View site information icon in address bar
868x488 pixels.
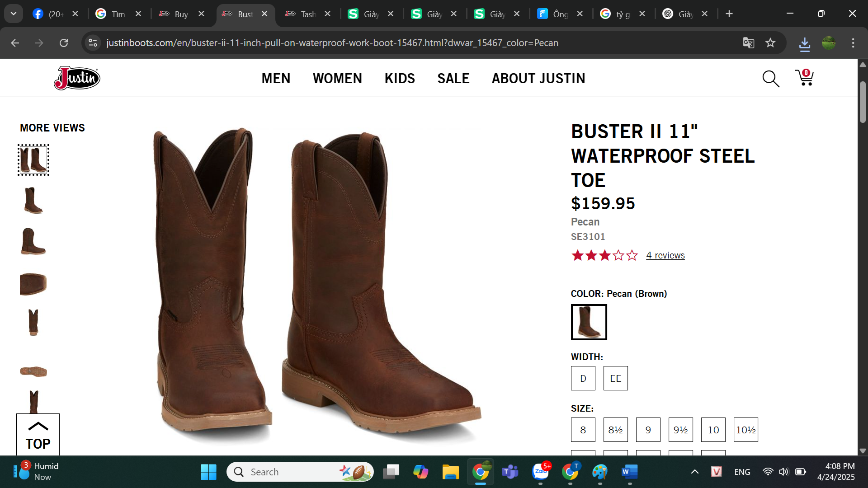pos(93,43)
